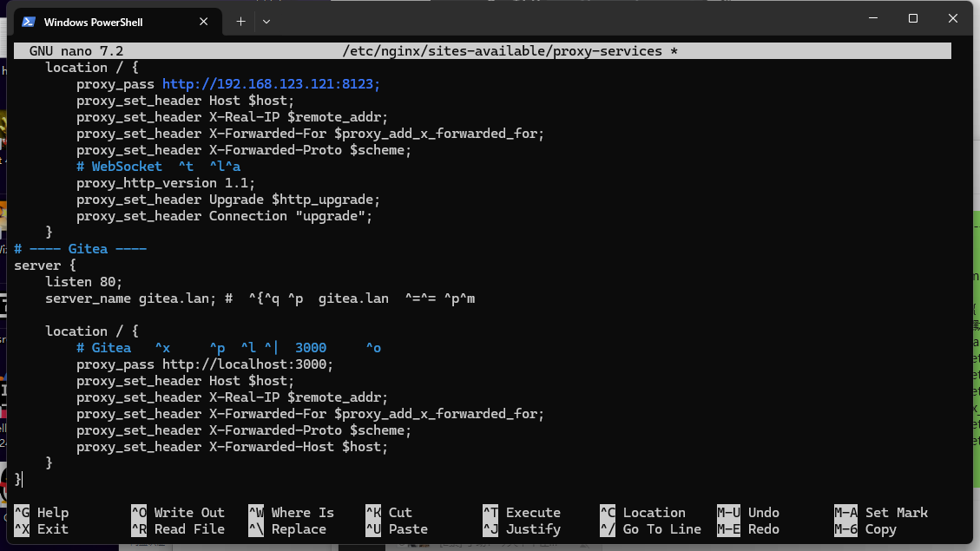
Task: Click the upper X-Forwarded-Proto $scheme line
Action: pos(244,150)
